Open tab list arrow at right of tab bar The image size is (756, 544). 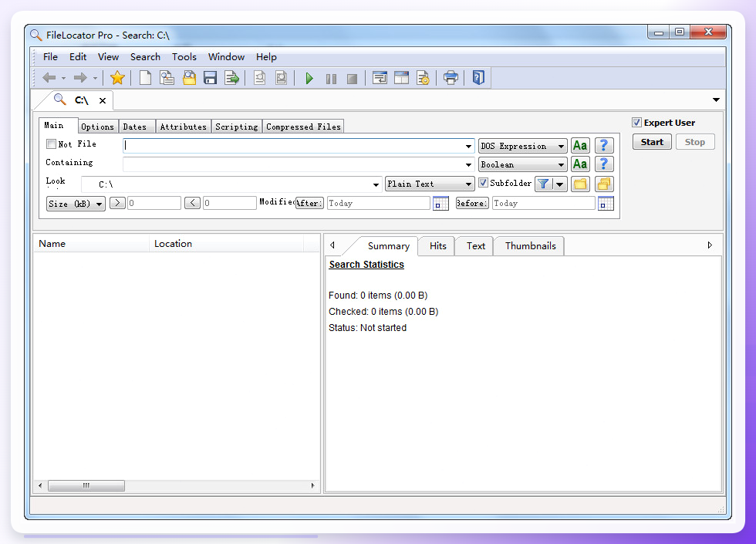(x=716, y=100)
